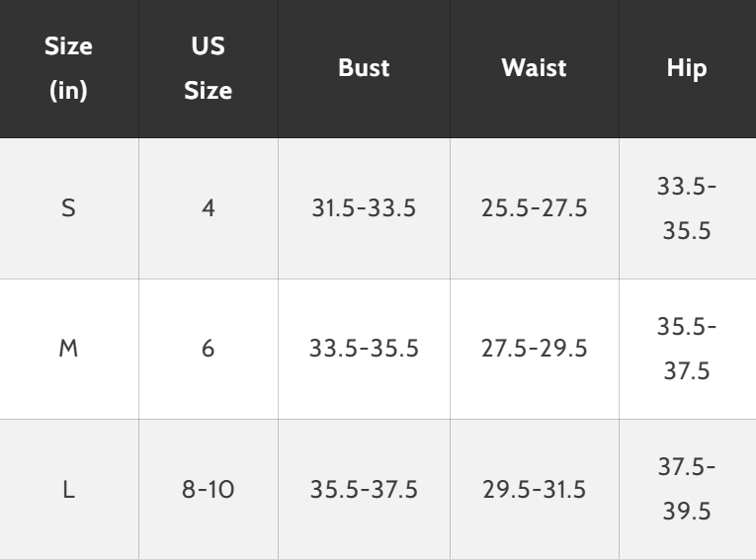The image size is (756, 559).
Task: Select the Bust column header
Action: pos(364,68)
